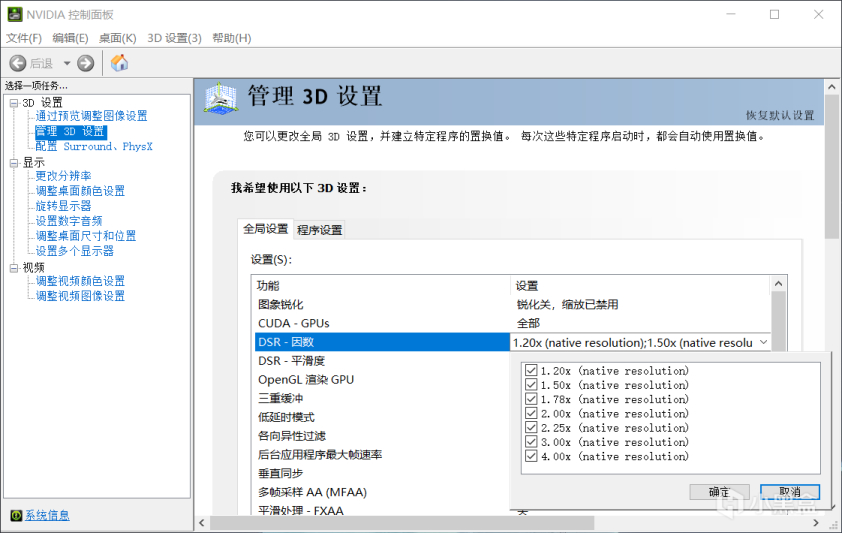
Task: Click the 设置 column header
Action: pos(641,286)
